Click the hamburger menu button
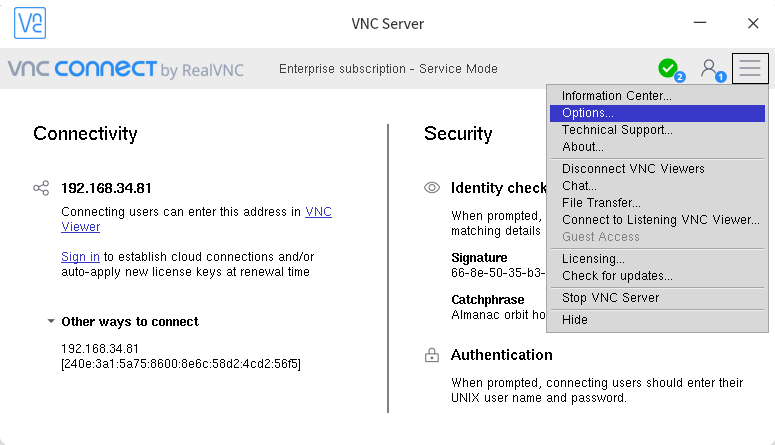775x445 pixels. 750,68
